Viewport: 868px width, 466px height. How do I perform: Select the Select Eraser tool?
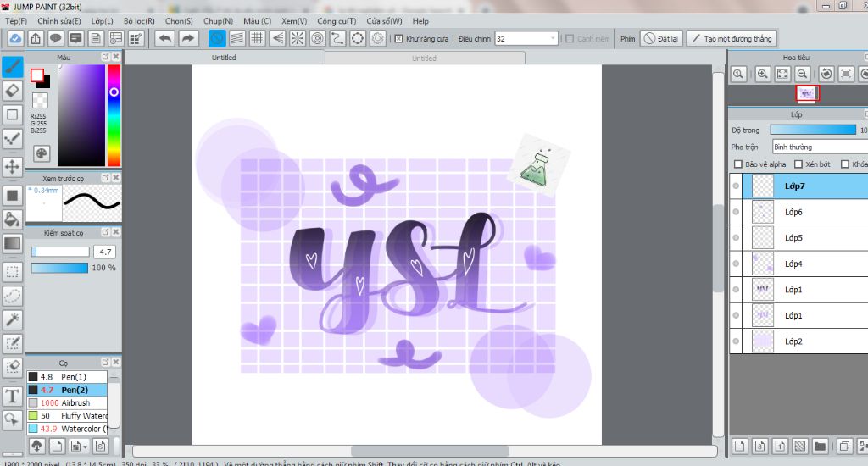(12, 367)
